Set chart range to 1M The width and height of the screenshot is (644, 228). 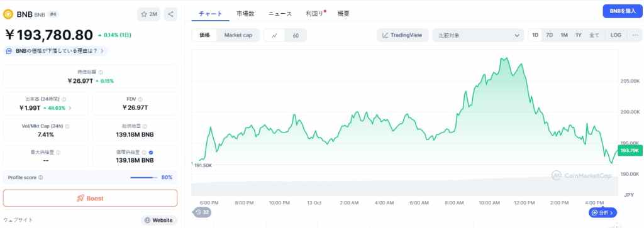564,35
